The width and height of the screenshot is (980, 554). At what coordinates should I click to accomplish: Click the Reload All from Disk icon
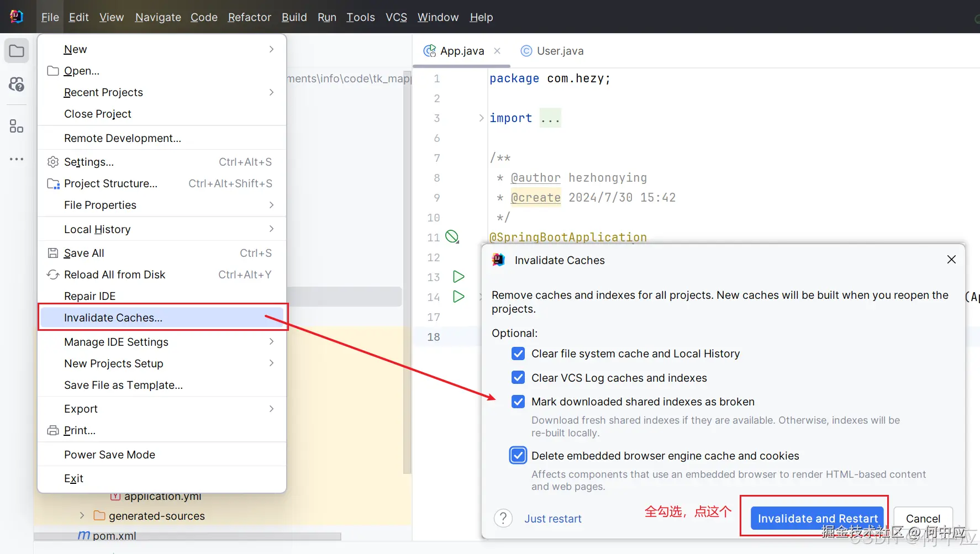(53, 275)
